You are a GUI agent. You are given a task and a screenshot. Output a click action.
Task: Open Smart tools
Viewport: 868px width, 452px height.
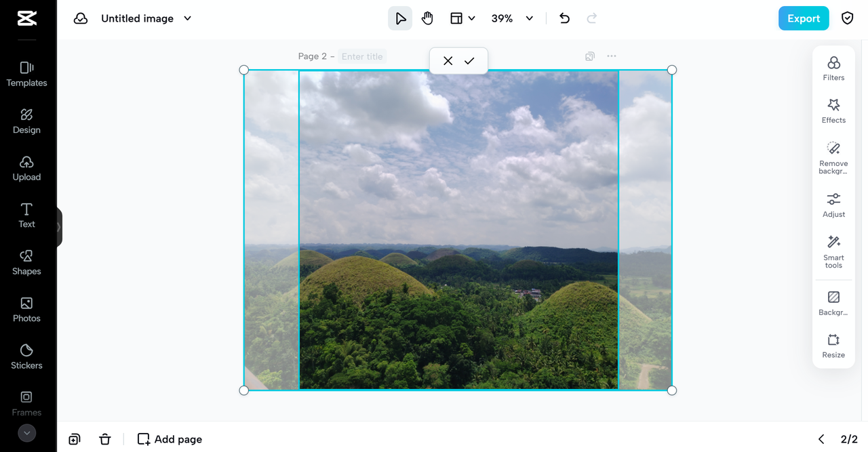pyautogui.click(x=833, y=252)
